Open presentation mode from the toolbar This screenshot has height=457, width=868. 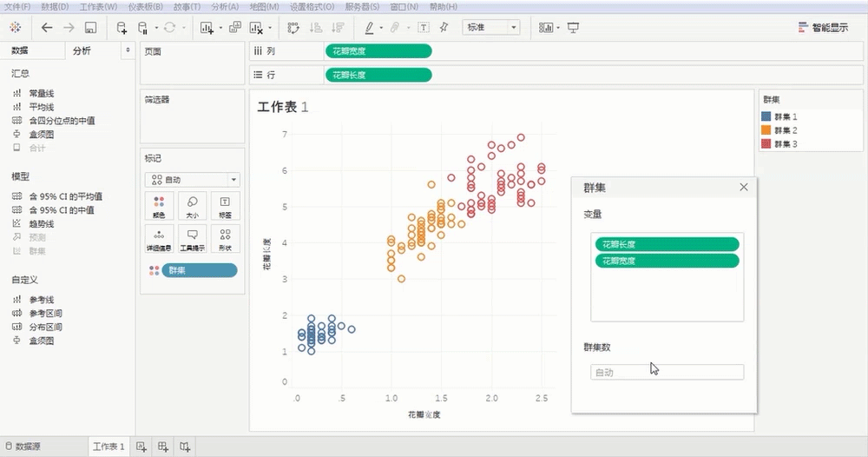pyautogui.click(x=573, y=28)
